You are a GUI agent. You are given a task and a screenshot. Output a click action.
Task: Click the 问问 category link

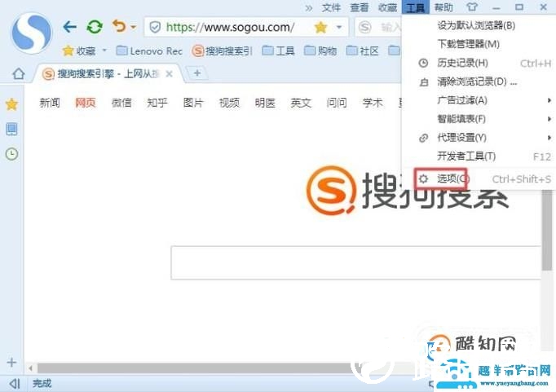[337, 103]
